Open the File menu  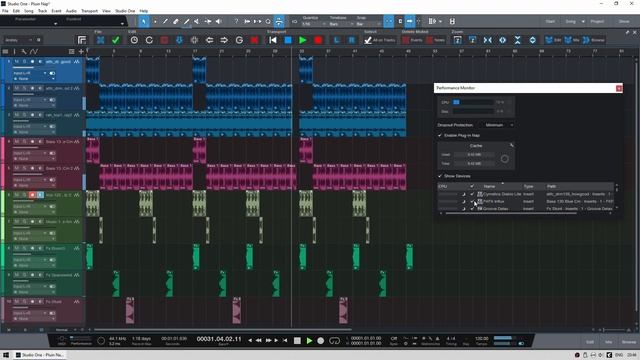click(x=5, y=11)
